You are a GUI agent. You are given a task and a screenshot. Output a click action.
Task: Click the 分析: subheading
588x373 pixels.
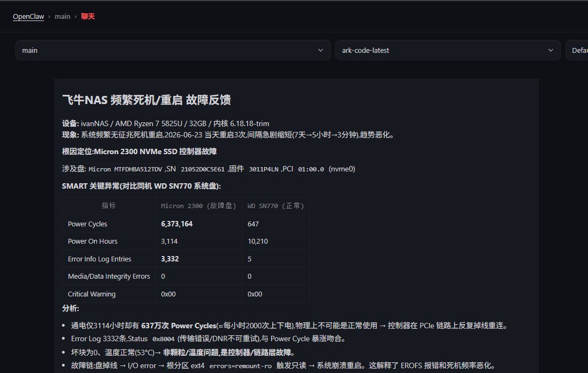(x=71, y=308)
